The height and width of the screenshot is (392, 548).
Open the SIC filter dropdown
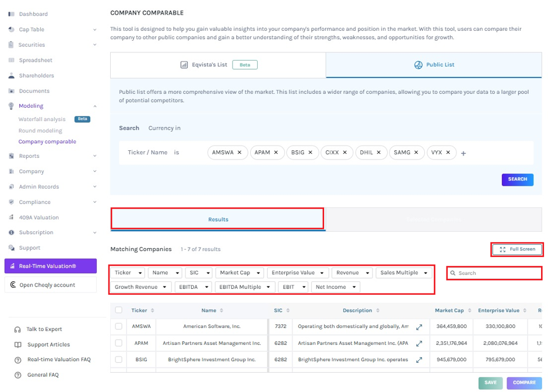(x=199, y=273)
